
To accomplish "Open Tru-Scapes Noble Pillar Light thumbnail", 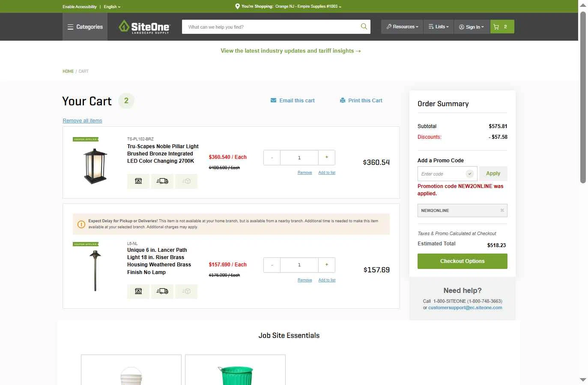I will click(96, 166).
